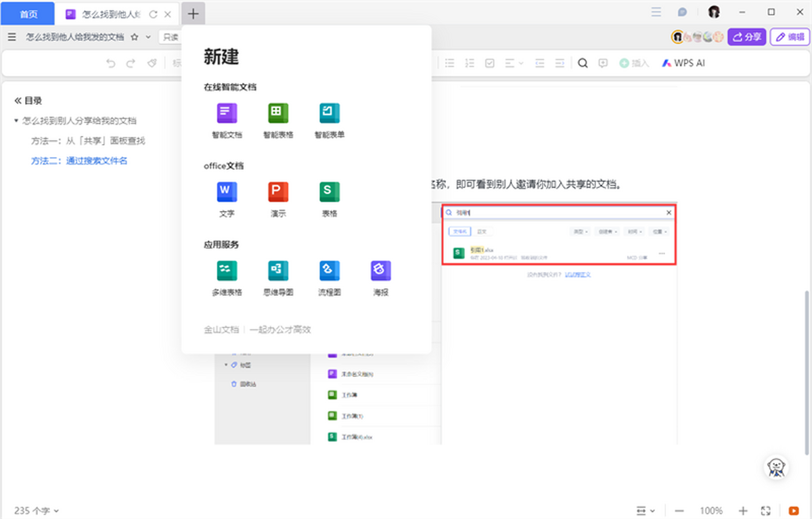812x519 pixels.
Task: Toggle the checklist formatting button
Action: pyautogui.click(x=489, y=63)
